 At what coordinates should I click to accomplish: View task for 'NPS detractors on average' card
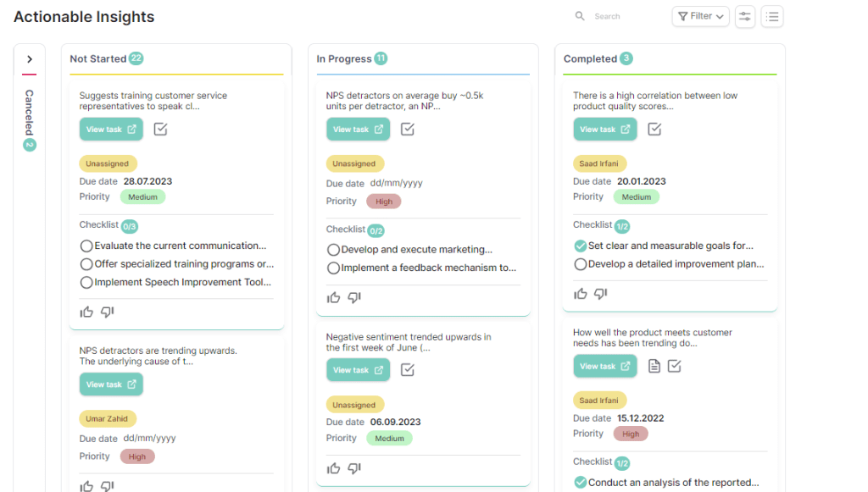coord(359,130)
